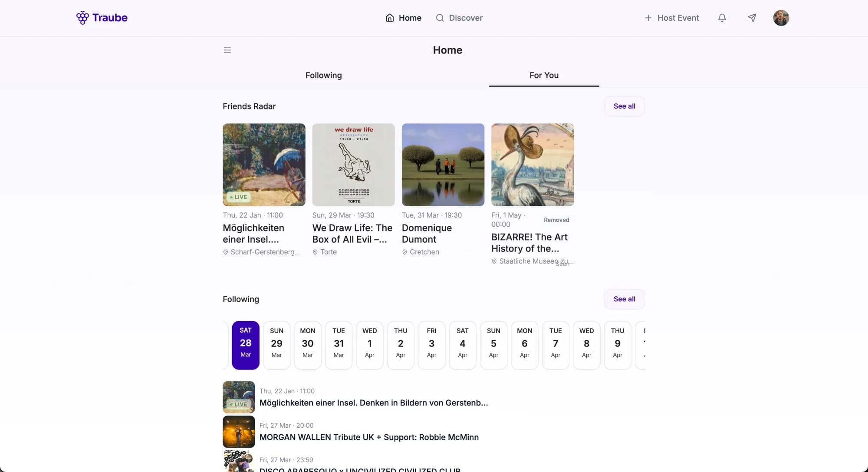Screen dimensions: 868x472
Task: Click the Traube grape logo
Action: [x=82, y=17]
